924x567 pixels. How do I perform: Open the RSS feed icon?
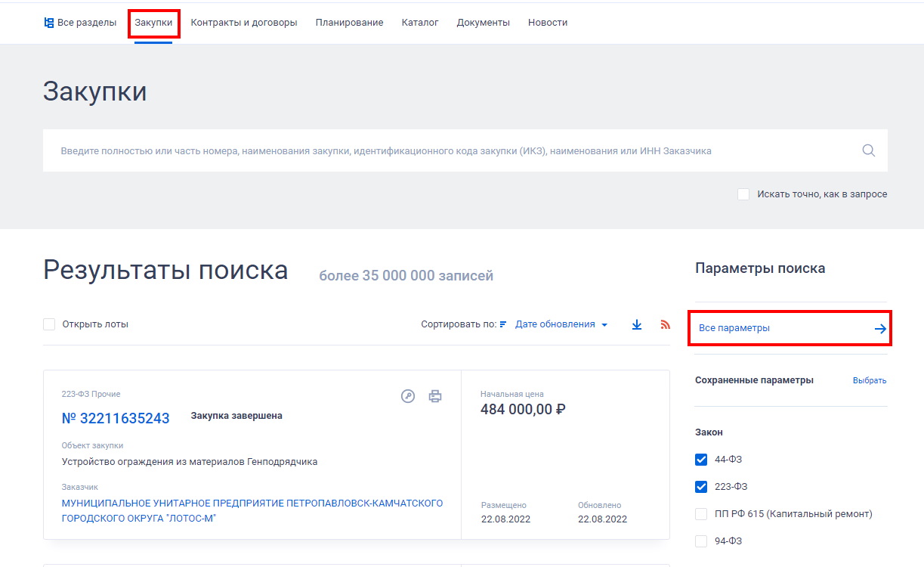click(666, 324)
